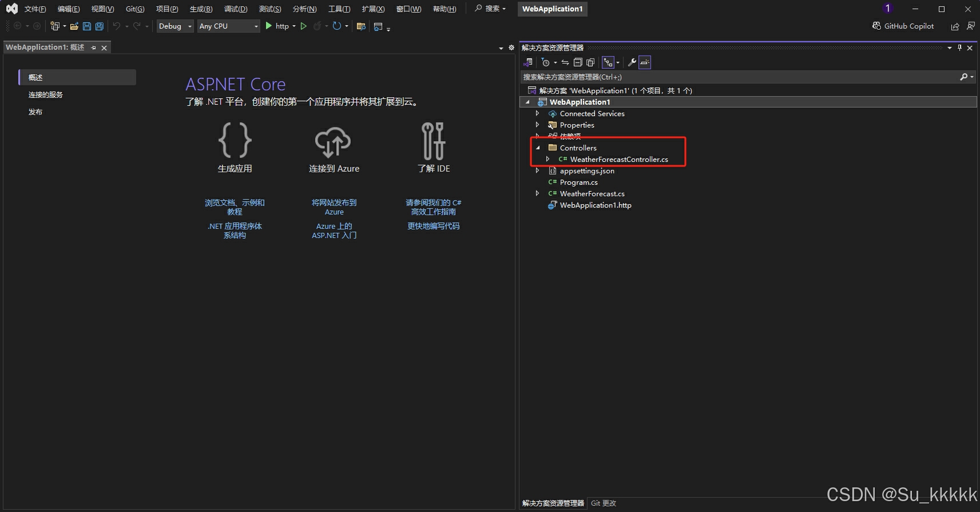Close the Solution Explorer panel
The width and height of the screenshot is (980, 512).
click(x=970, y=48)
